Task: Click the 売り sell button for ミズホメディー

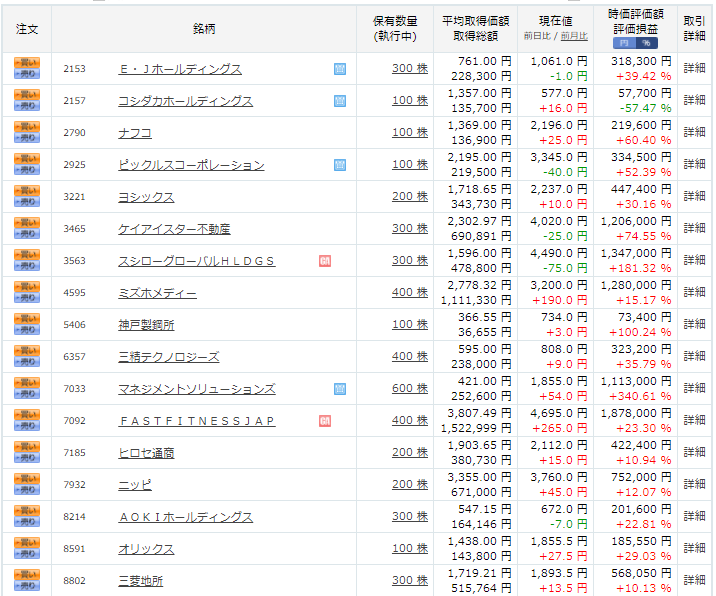Action: (x=27, y=297)
